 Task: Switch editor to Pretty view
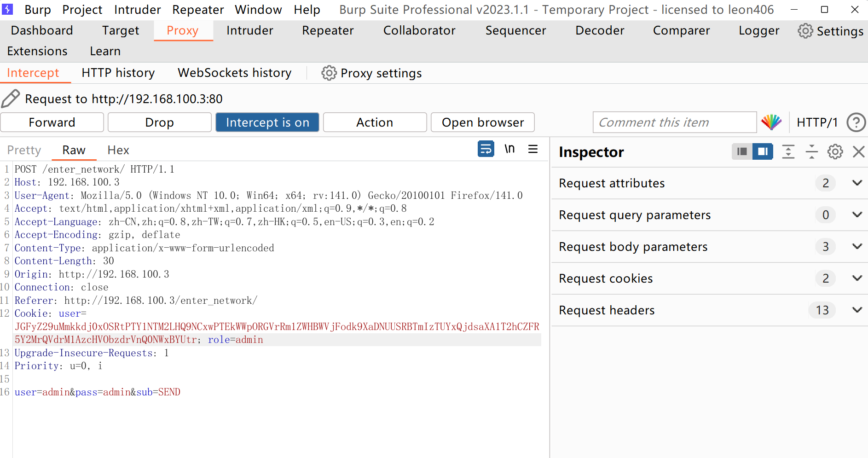coord(24,150)
